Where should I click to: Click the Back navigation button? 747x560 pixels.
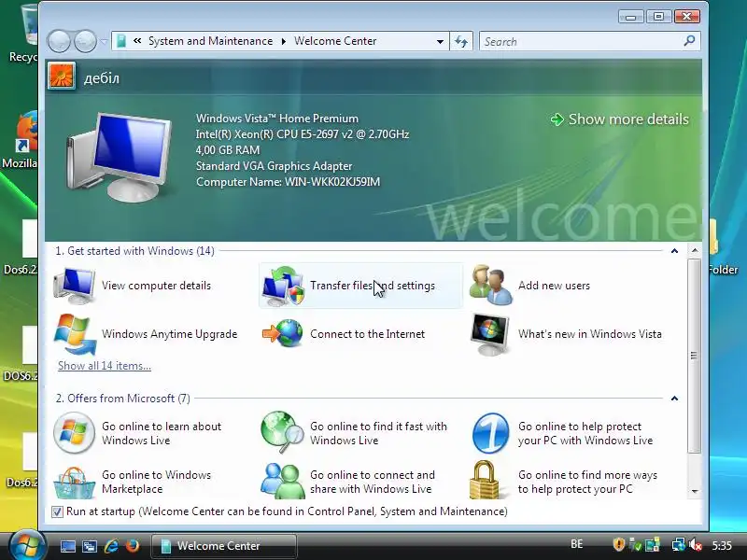click(59, 41)
